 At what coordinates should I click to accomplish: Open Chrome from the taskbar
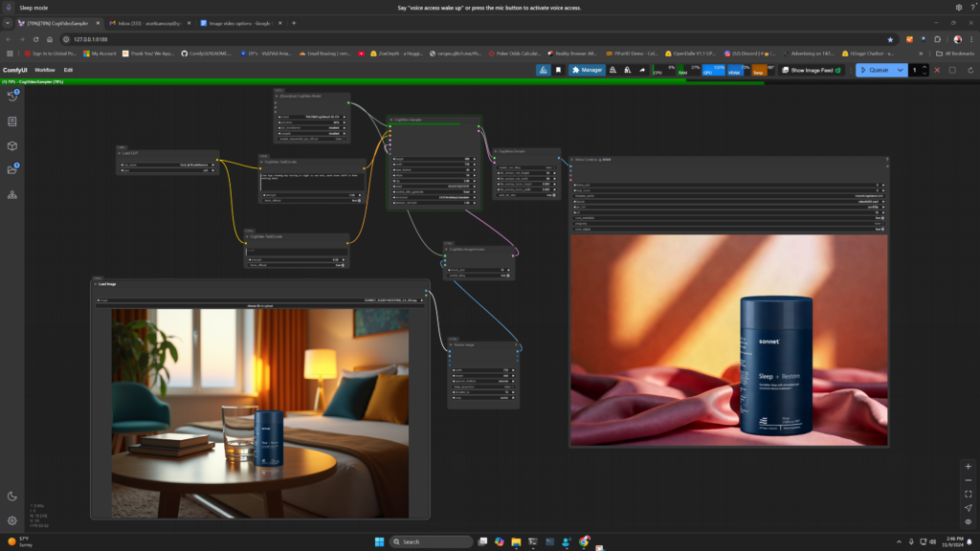coord(584,541)
